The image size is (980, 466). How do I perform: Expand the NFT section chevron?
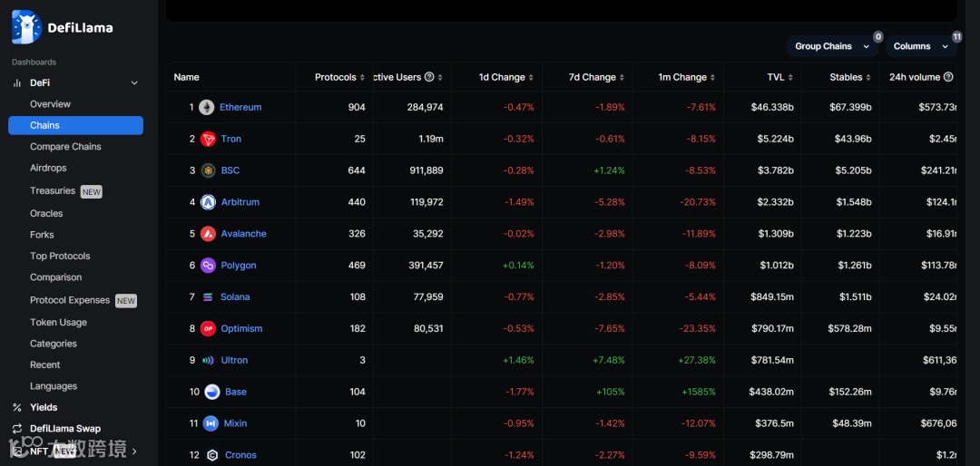[x=134, y=451]
